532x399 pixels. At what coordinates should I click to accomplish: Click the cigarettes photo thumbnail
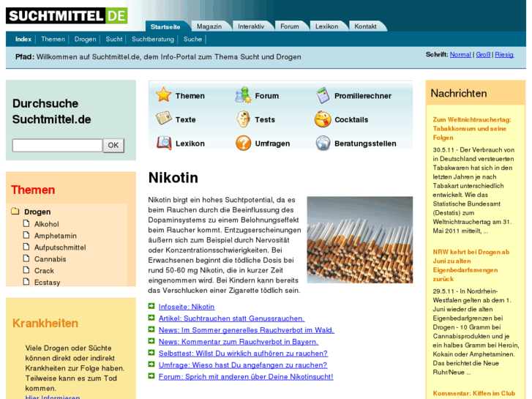click(359, 239)
